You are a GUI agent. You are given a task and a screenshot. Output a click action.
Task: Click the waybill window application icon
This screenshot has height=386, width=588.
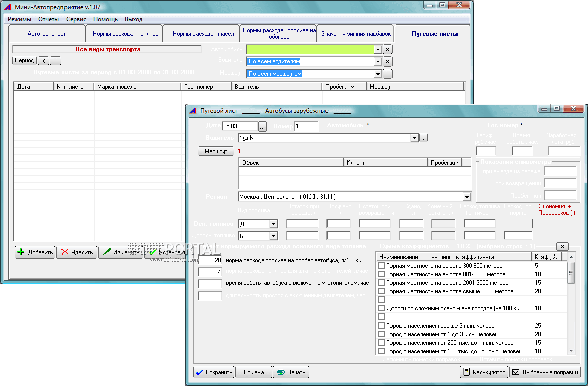click(x=193, y=111)
